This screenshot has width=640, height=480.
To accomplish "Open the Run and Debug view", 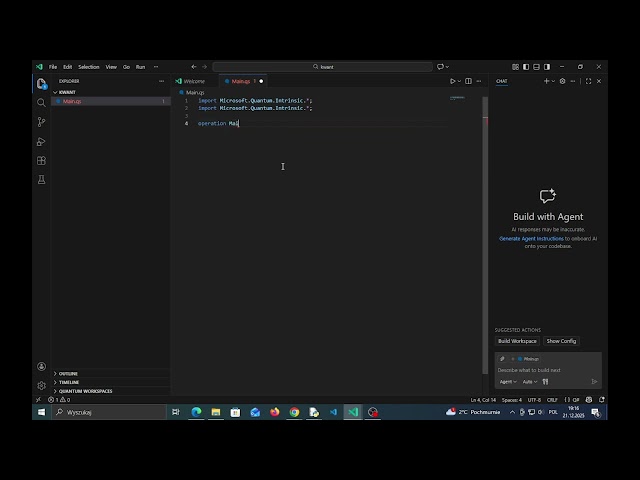I will [x=41, y=142].
